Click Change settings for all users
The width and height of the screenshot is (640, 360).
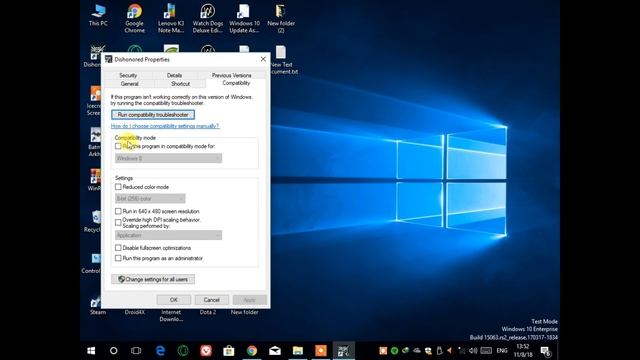(x=153, y=279)
